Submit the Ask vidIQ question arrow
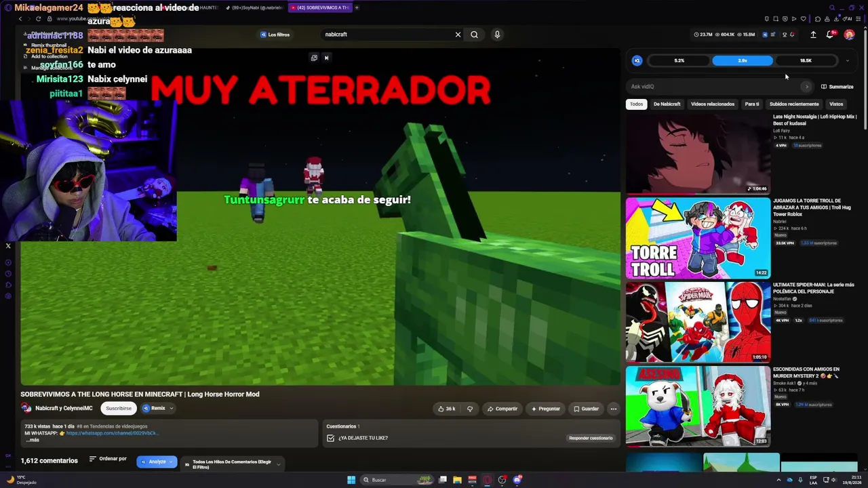This screenshot has width=868, height=488. (806, 87)
